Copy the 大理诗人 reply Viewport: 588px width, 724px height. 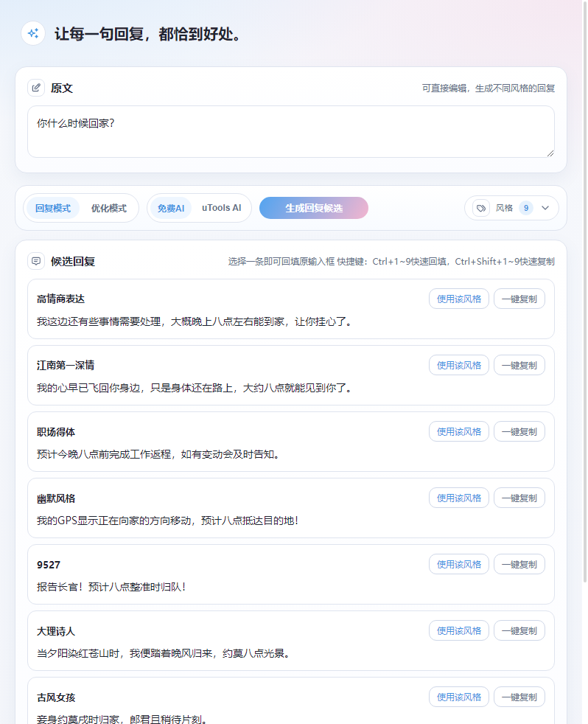click(x=519, y=630)
